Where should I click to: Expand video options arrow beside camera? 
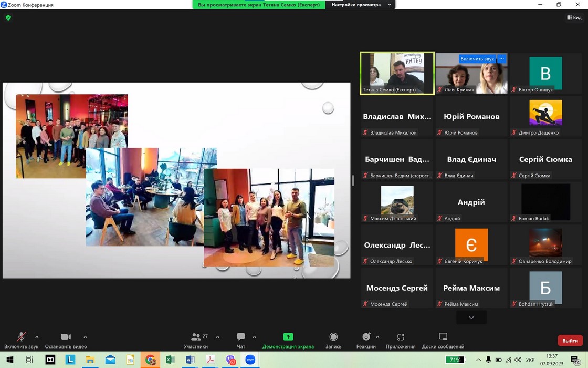click(x=85, y=337)
